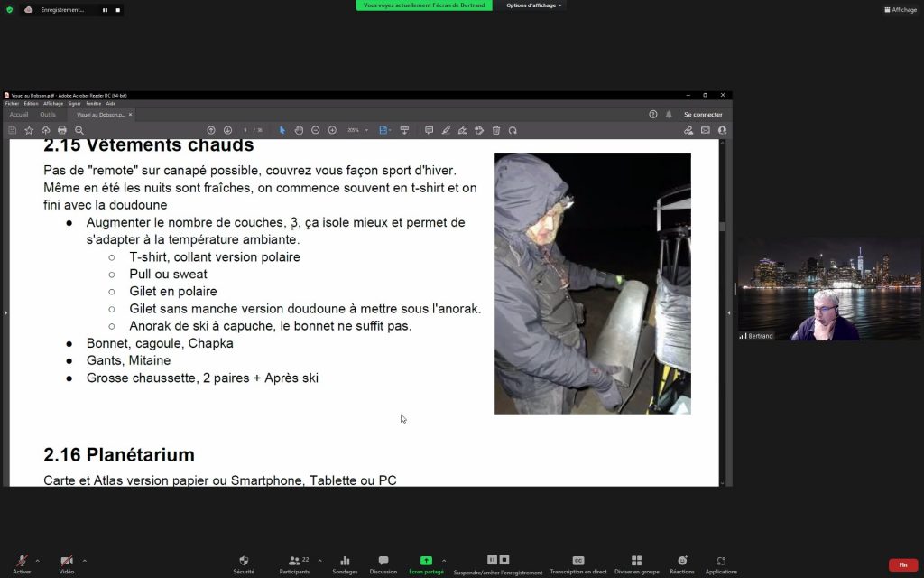Pause recording in bottom toolbar

click(492, 560)
